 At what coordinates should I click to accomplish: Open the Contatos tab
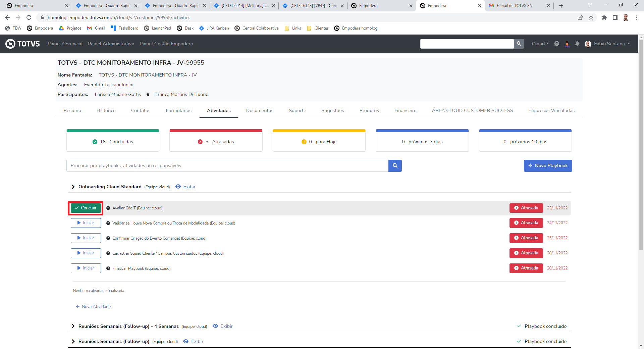(141, 110)
